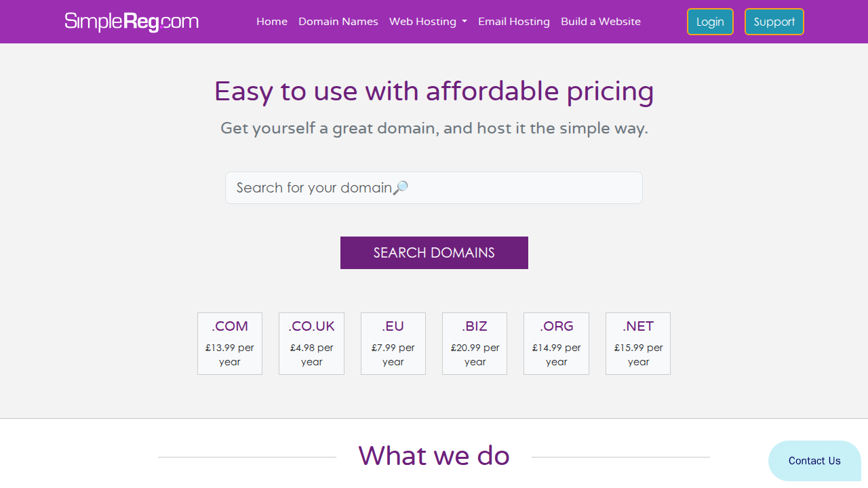Open the Contact Us chat bubble
Image resolution: width=868 pixels, height=488 pixels.
point(814,461)
